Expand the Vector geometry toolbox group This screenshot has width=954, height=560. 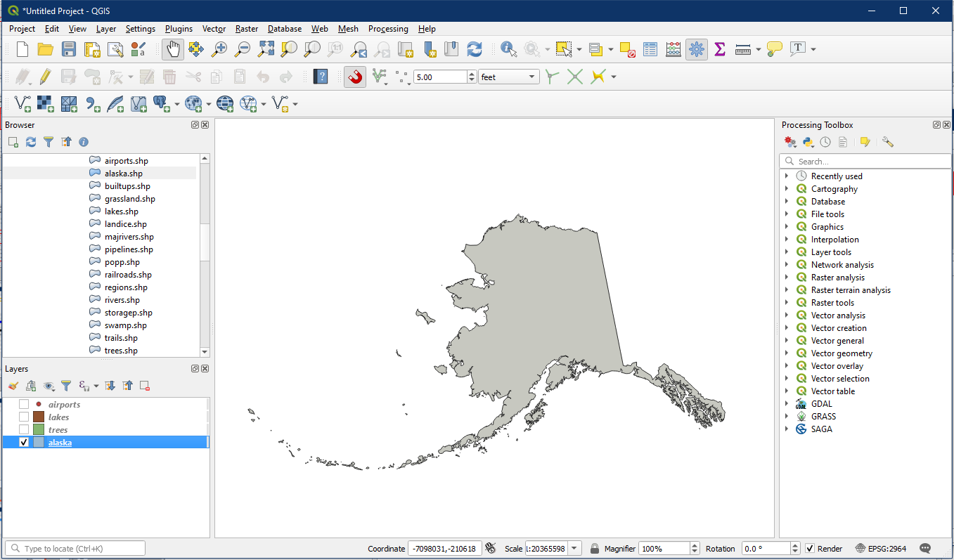tap(787, 353)
